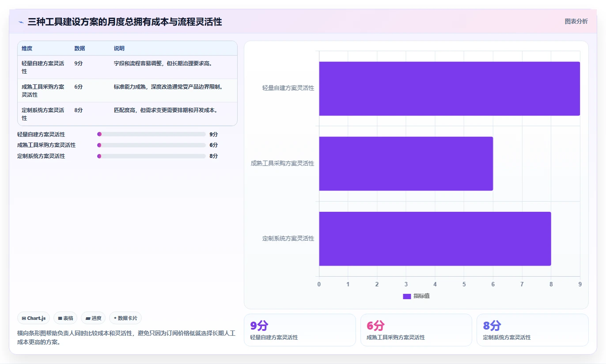
Task: Click the 9分 value beside the progress bar
Action: [214, 134]
